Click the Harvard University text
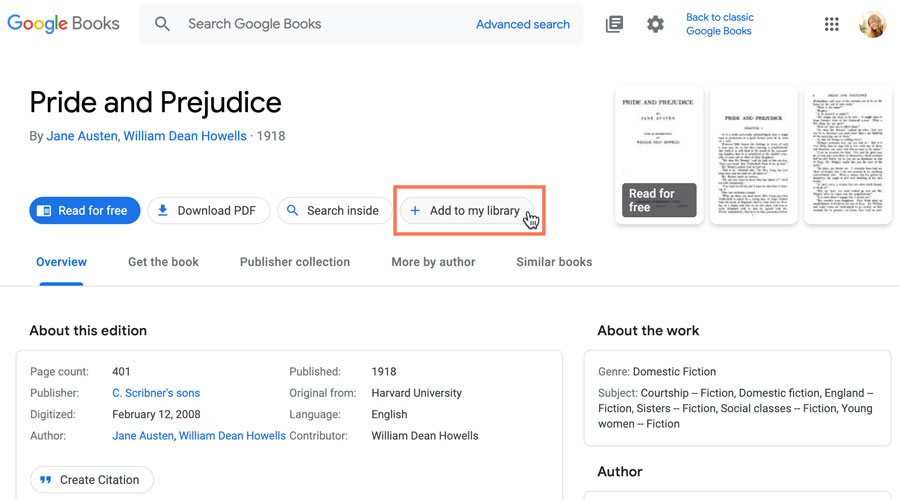Image resolution: width=900 pixels, height=500 pixels. coord(417,393)
